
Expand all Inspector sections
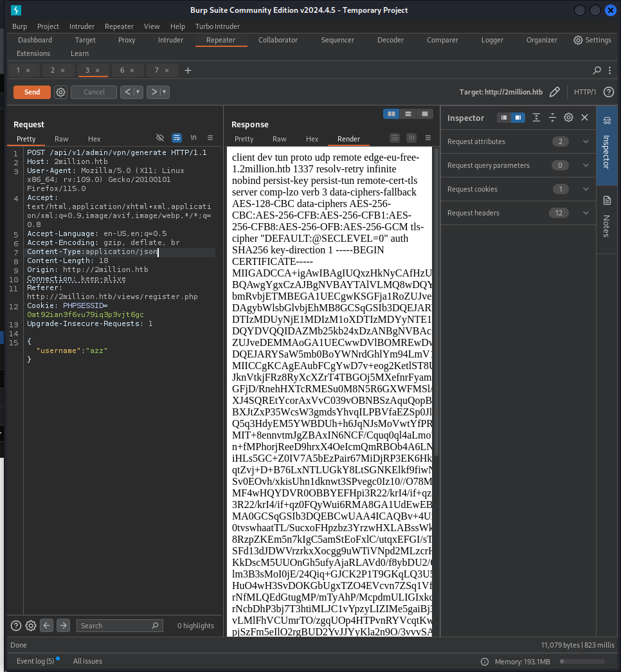click(x=536, y=118)
